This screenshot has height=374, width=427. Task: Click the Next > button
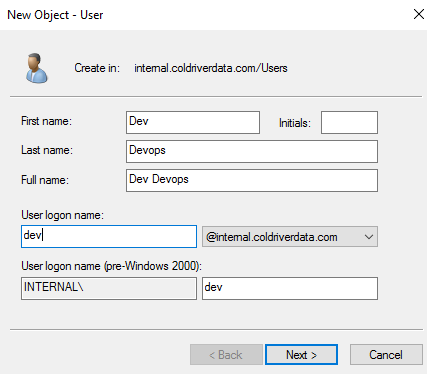(301, 354)
